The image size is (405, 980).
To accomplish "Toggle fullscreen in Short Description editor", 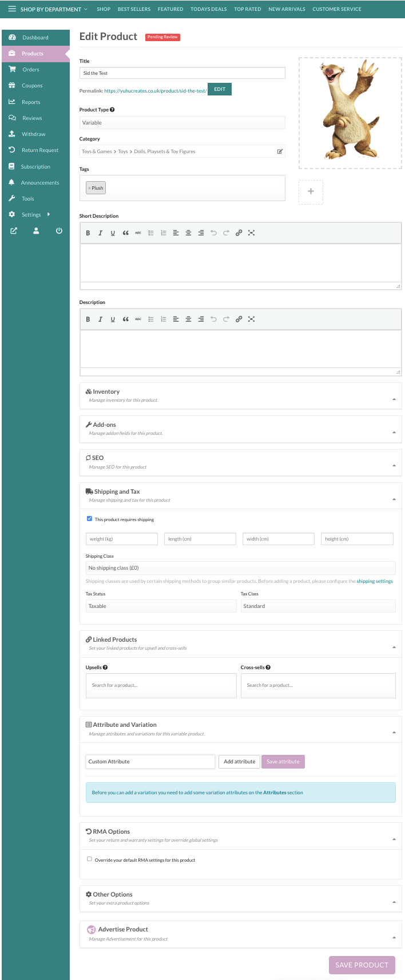I will pos(251,233).
